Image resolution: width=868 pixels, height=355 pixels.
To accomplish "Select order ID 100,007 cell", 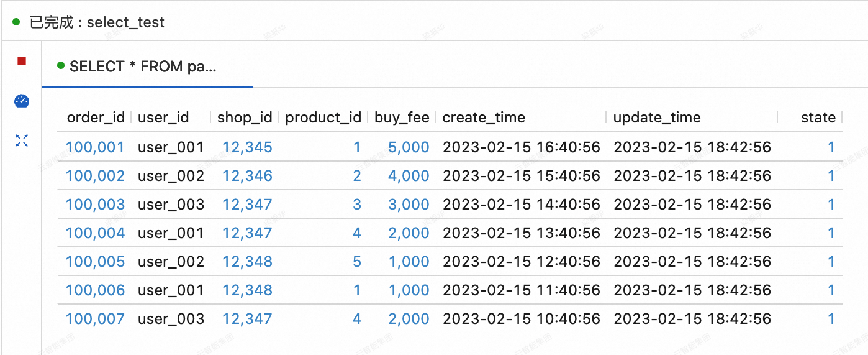I will [x=95, y=319].
